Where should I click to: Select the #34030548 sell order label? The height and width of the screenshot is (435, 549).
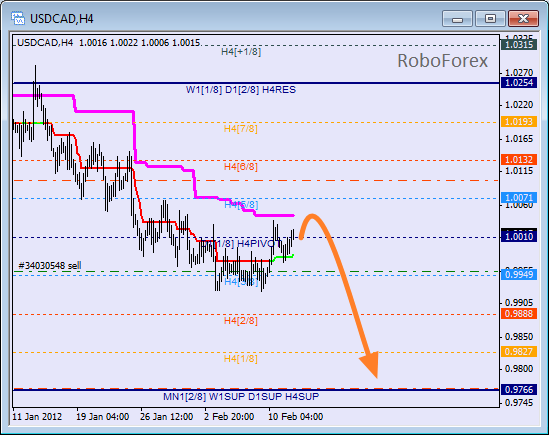click(49, 266)
